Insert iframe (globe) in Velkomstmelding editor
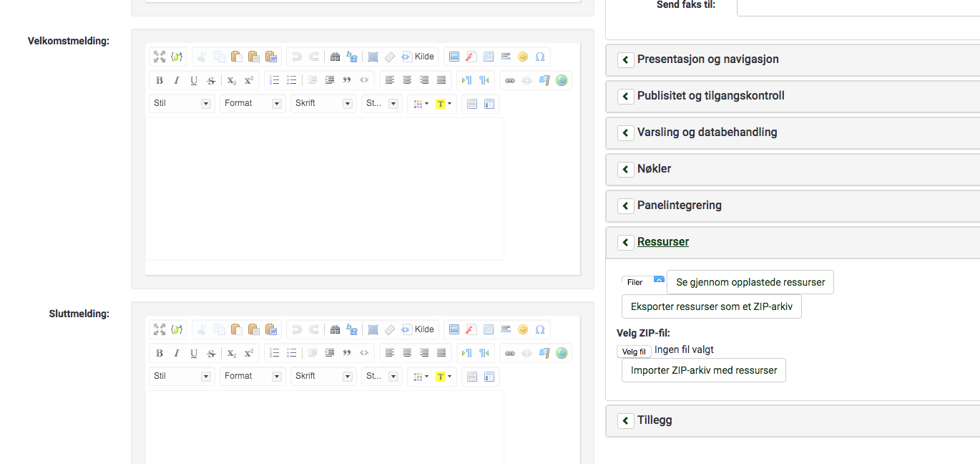The image size is (980, 464). tap(562, 80)
